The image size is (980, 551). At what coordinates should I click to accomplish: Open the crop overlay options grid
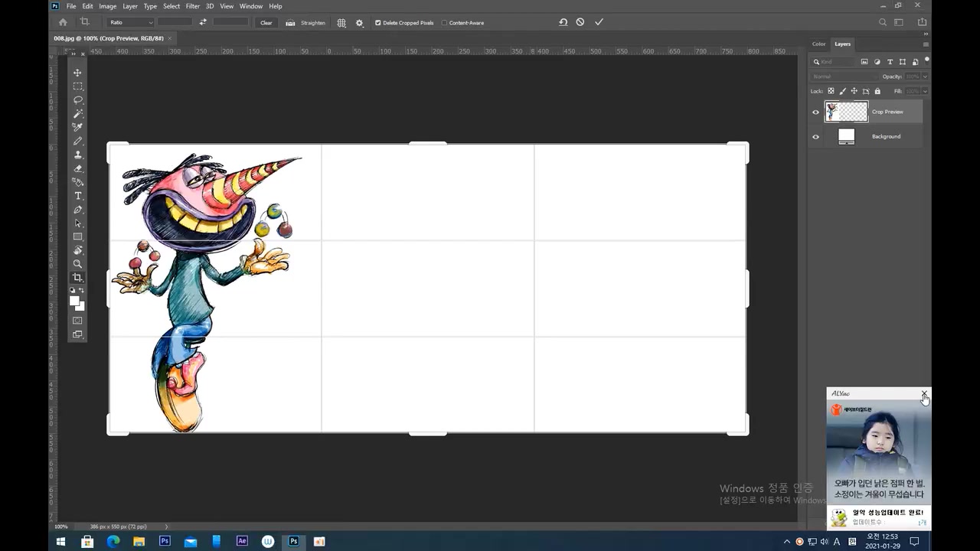[x=341, y=23]
